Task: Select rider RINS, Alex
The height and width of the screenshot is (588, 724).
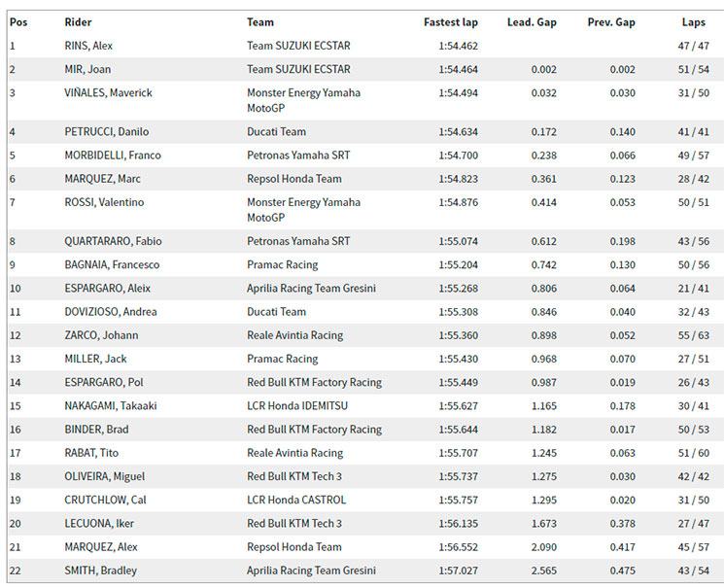Action: pos(88,46)
